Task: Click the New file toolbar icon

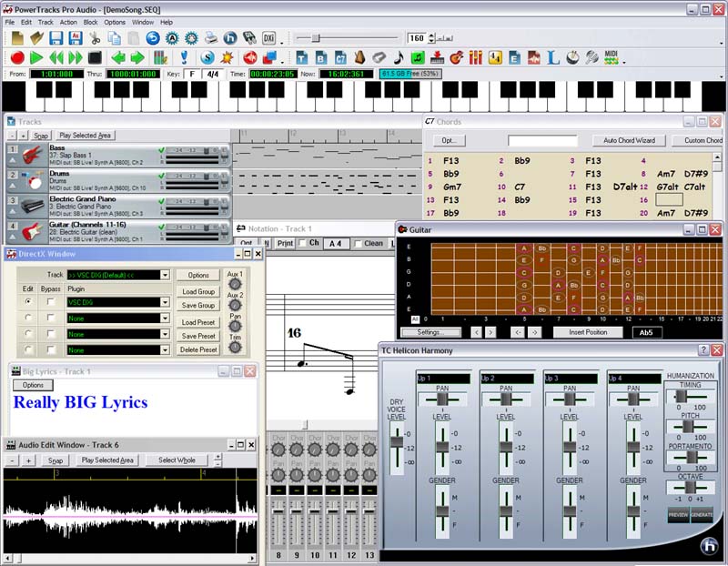Action: pos(17,38)
